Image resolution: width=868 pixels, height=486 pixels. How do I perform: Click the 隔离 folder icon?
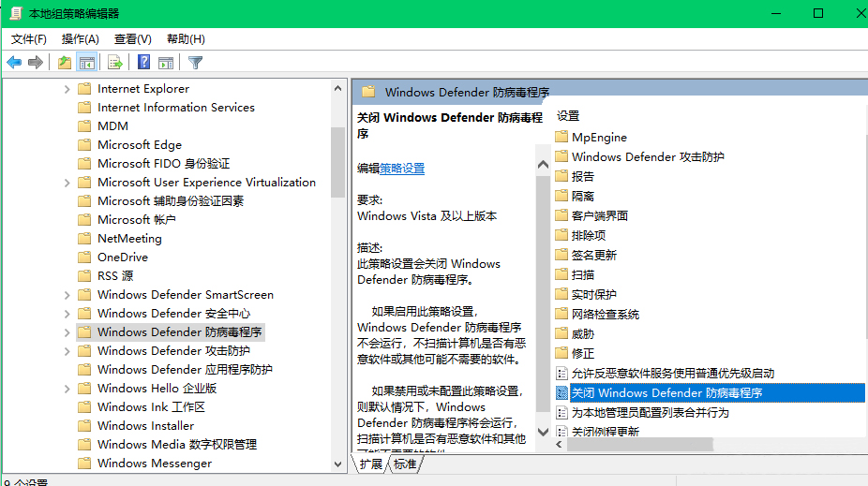561,196
